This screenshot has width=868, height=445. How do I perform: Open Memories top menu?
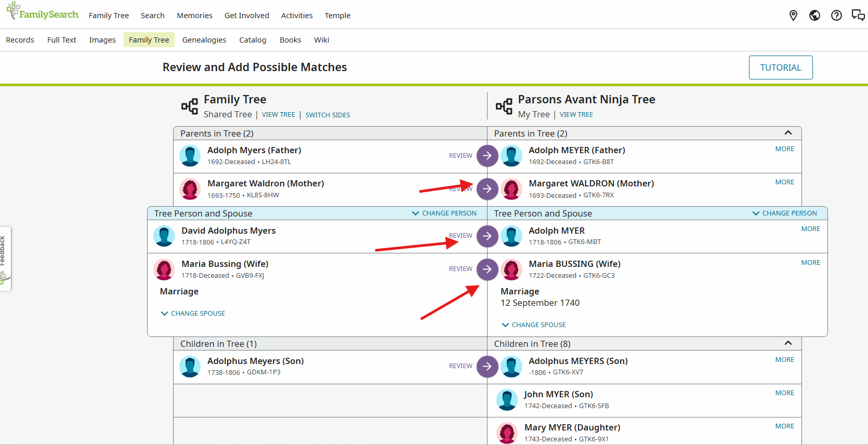point(194,16)
